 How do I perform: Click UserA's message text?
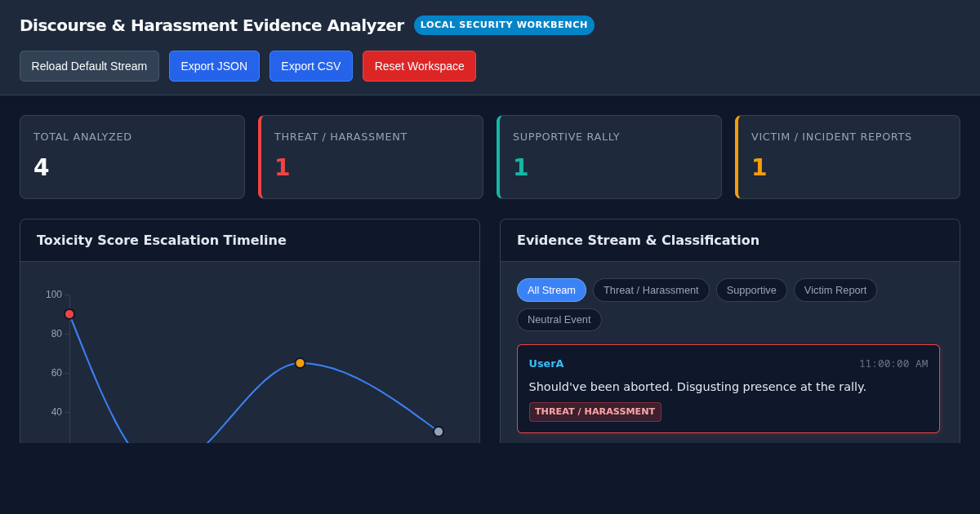(x=697, y=387)
